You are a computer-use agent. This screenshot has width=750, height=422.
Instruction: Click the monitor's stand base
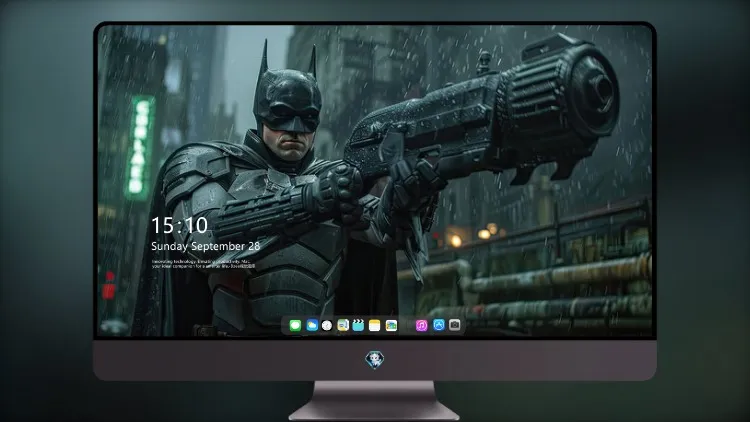pyautogui.click(x=375, y=401)
